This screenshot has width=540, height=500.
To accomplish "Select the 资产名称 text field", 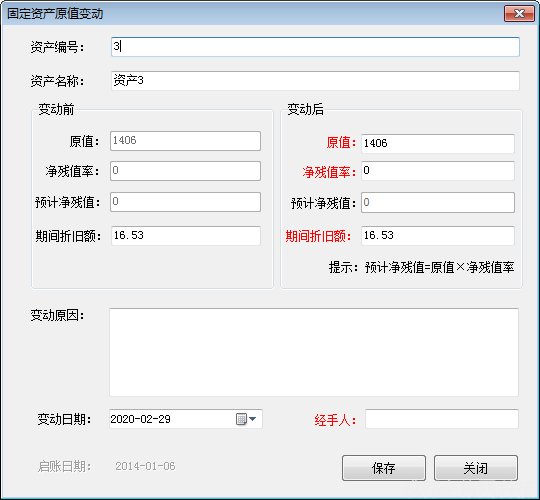I will [x=315, y=81].
